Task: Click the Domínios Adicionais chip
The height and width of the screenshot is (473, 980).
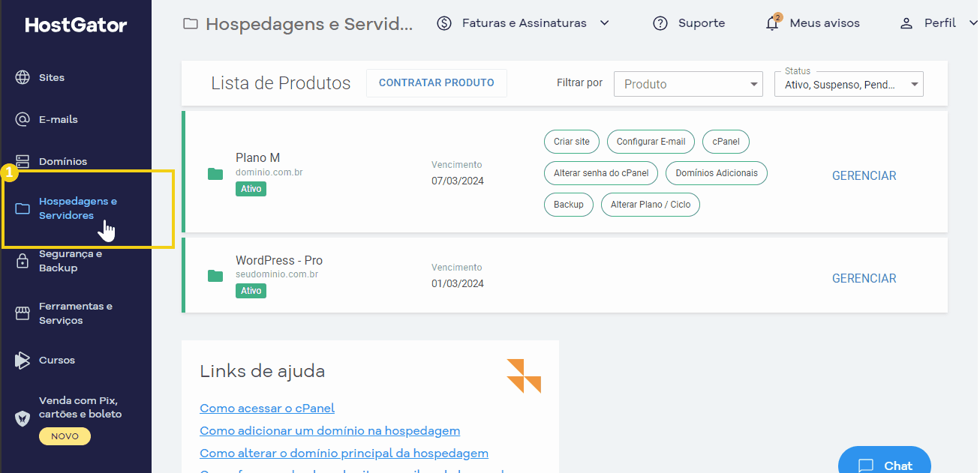Action: point(717,173)
